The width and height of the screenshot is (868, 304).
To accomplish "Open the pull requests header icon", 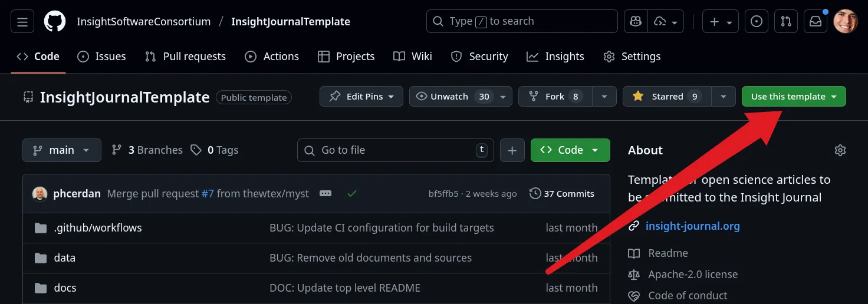I will click(785, 22).
